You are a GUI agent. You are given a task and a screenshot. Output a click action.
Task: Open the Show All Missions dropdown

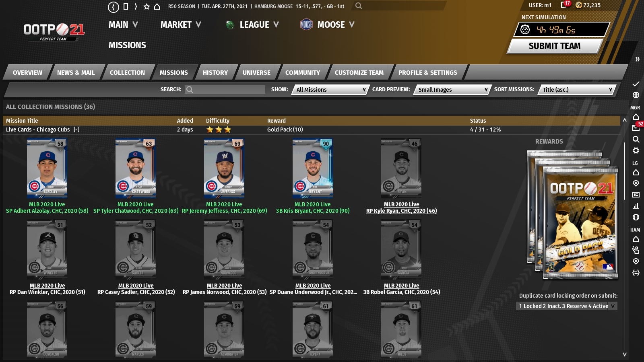click(x=330, y=90)
